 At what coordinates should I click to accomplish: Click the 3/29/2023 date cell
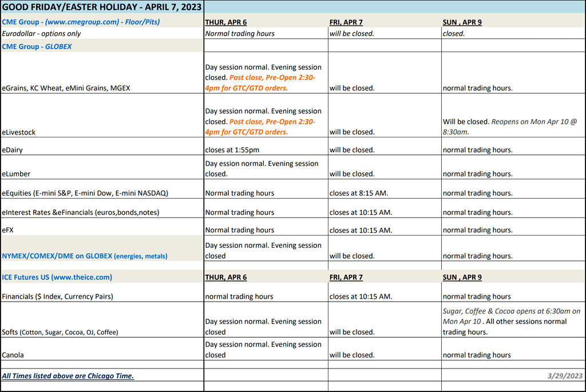pos(564,375)
